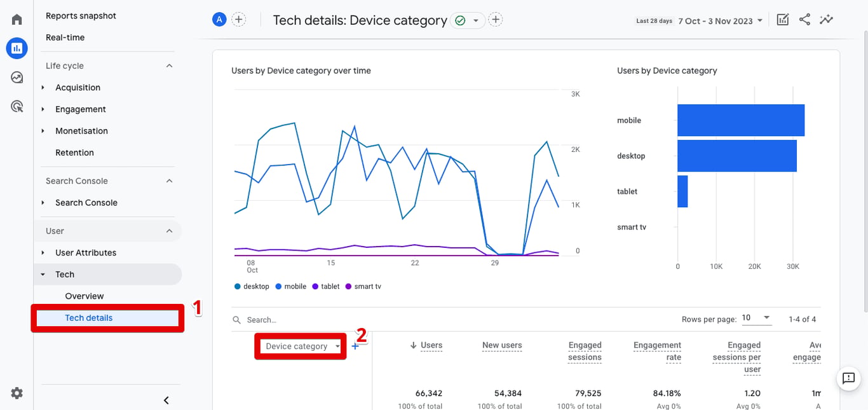The height and width of the screenshot is (410, 868).
Task: Click the 1-4 of 4 pagination text
Action: coord(802,319)
